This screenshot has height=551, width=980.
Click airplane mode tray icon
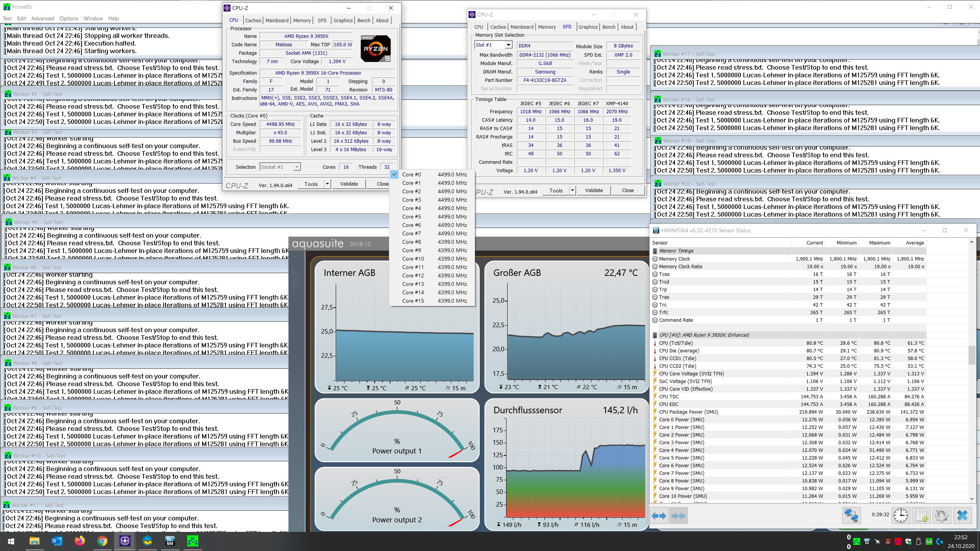pos(877,541)
